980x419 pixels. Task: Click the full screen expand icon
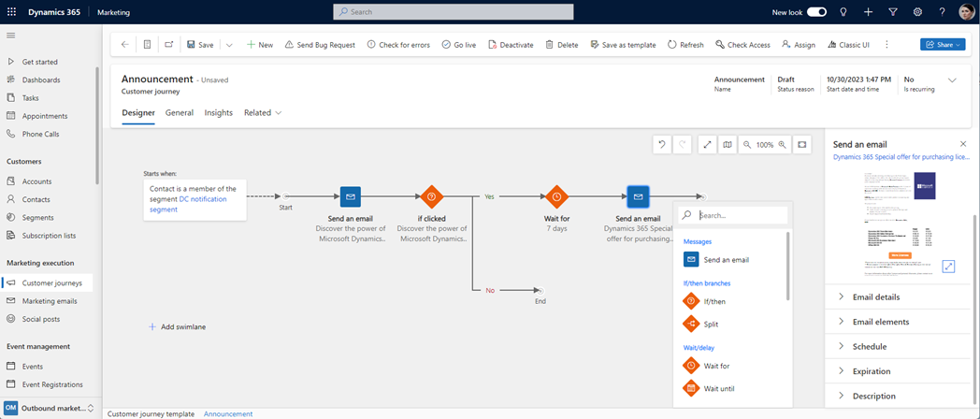click(x=708, y=144)
